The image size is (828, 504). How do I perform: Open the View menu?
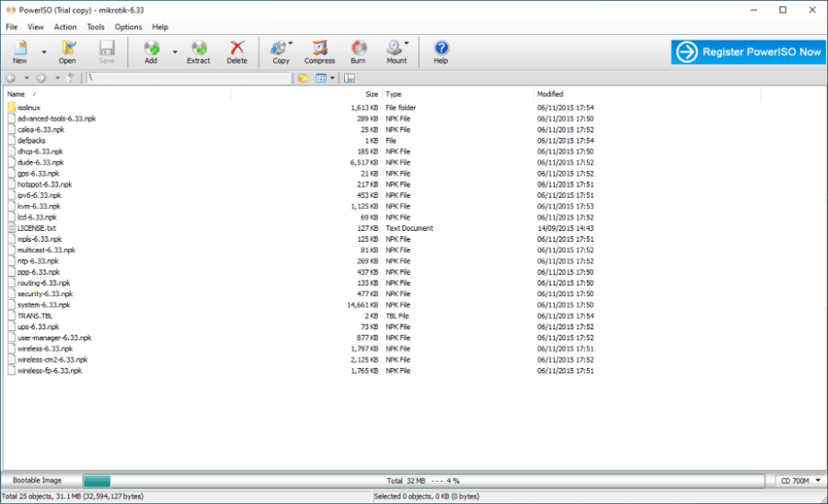[x=36, y=27]
